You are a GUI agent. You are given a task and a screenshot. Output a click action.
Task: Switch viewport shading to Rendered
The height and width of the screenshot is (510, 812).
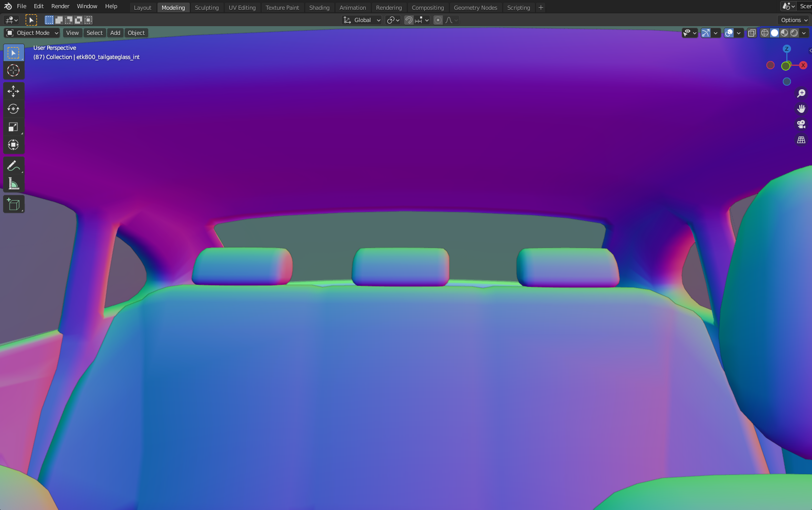click(x=794, y=33)
